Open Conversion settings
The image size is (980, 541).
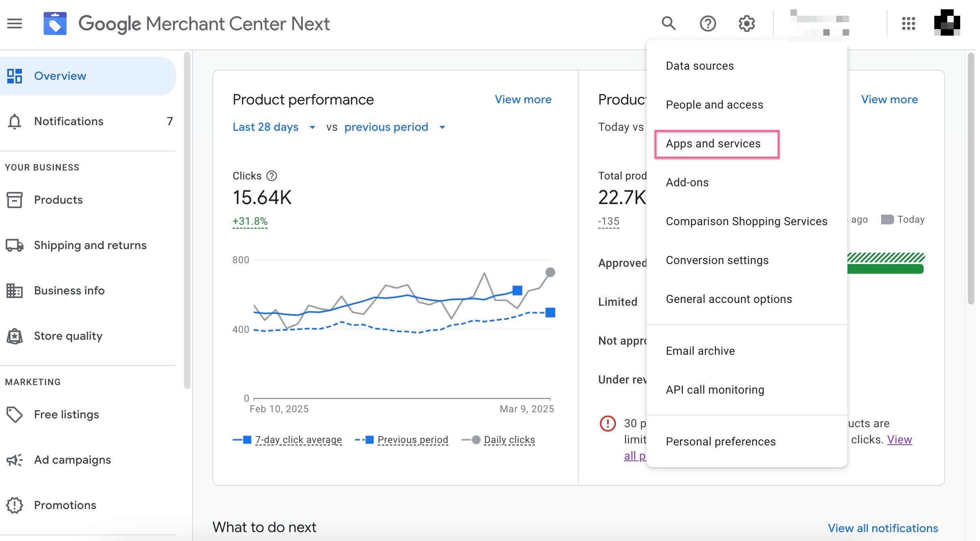747,260
